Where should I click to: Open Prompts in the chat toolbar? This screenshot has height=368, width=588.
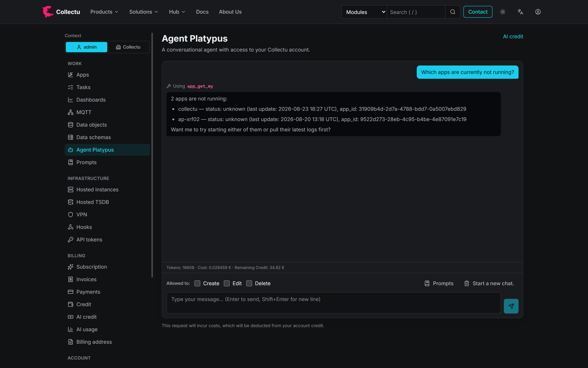(x=439, y=283)
